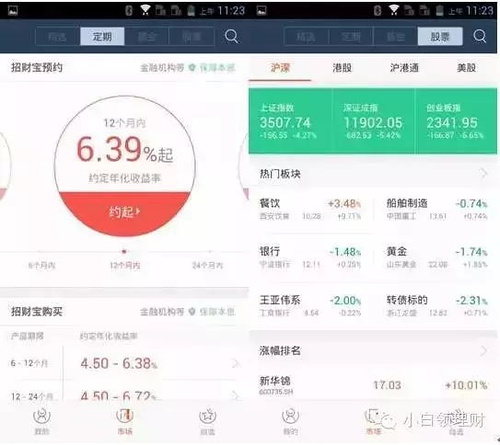
Task: Select the 沪港通 tab
Action: (x=404, y=68)
